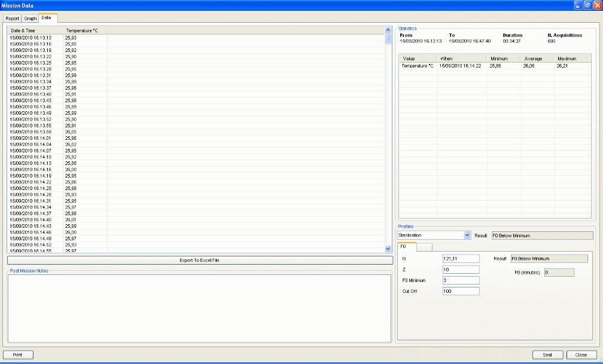Screen dimensions: 603x364
Task: Edit the Cut Off value field
Action: [461, 290]
